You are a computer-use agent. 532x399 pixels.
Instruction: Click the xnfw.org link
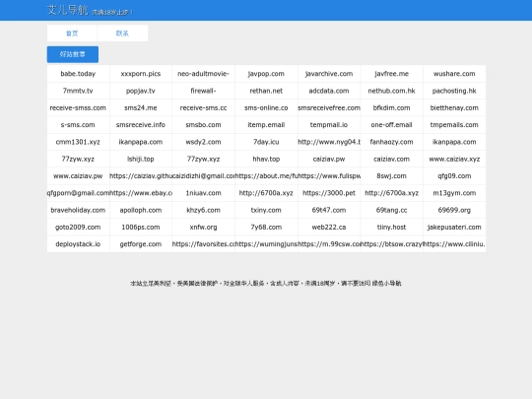tap(203, 227)
